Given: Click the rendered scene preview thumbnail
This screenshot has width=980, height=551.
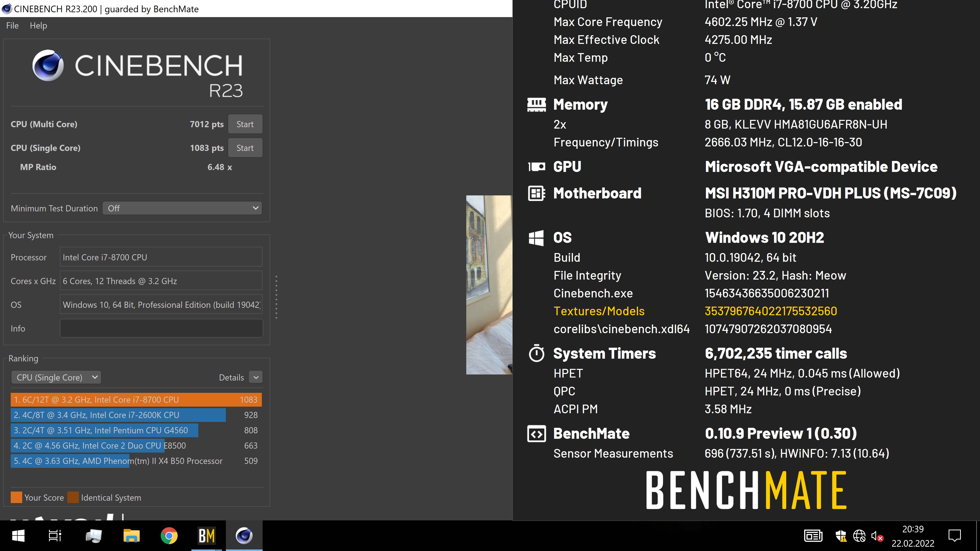Looking at the screenshot, I should 489,285.
